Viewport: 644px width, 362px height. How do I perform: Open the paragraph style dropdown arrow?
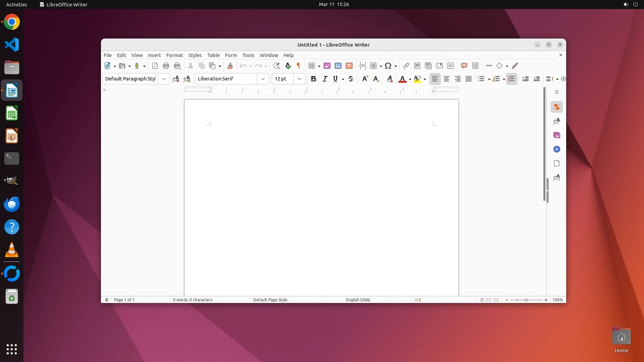(x=164, y=79)
